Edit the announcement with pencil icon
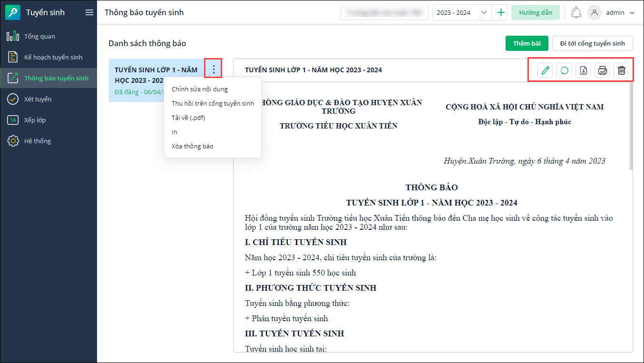 click(x=545, y=70)
